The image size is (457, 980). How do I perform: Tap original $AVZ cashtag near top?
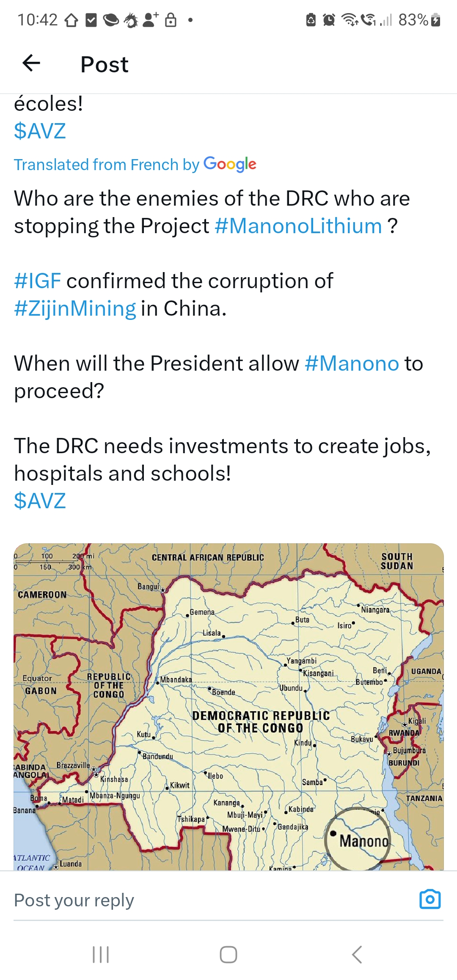coord(40,131)
